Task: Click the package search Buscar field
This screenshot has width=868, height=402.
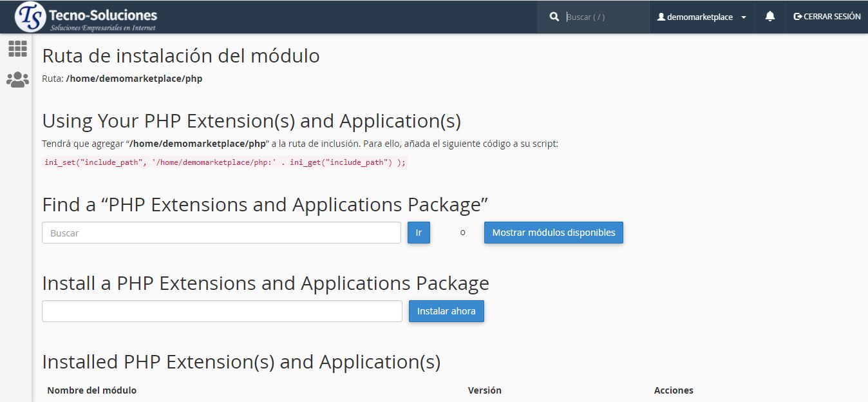Action: point(221,233)
